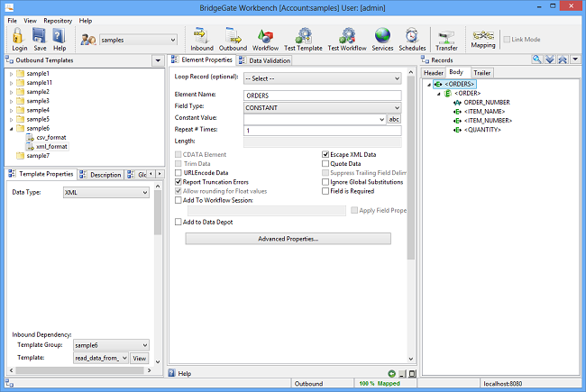This screenshot has height=392, width=586.
Task: Select the csv_format template file
Action: tap(50, 138)
